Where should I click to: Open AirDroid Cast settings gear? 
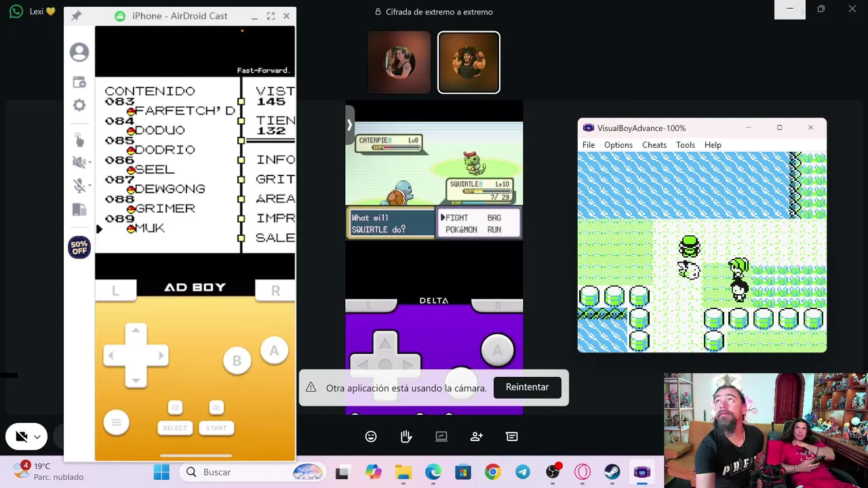click(x=79, y=105)
